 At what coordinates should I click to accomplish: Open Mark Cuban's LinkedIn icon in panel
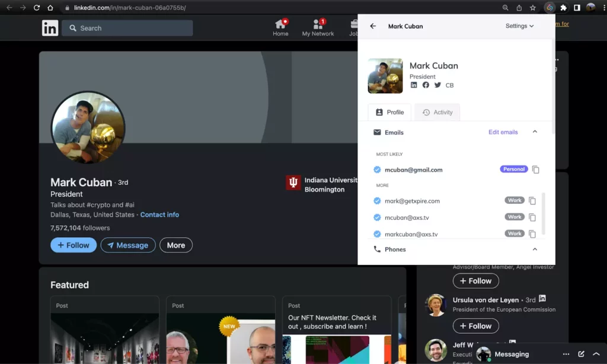pos(414,85)
